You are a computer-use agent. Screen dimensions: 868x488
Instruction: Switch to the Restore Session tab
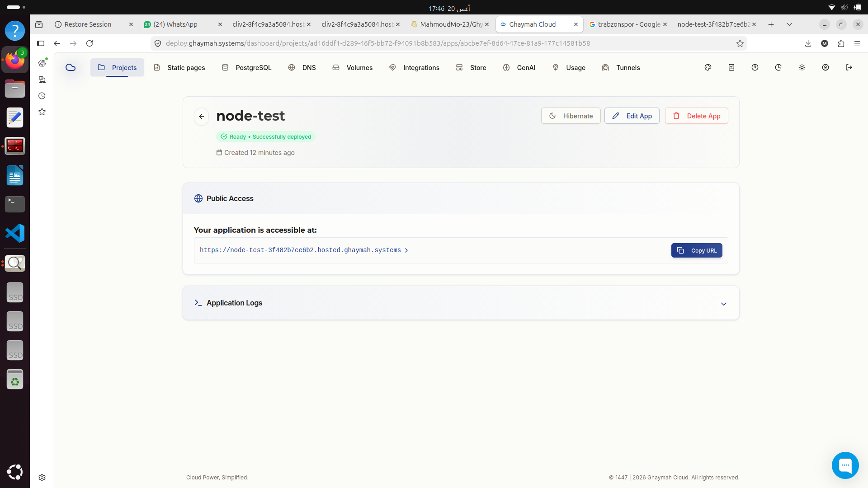94,24
